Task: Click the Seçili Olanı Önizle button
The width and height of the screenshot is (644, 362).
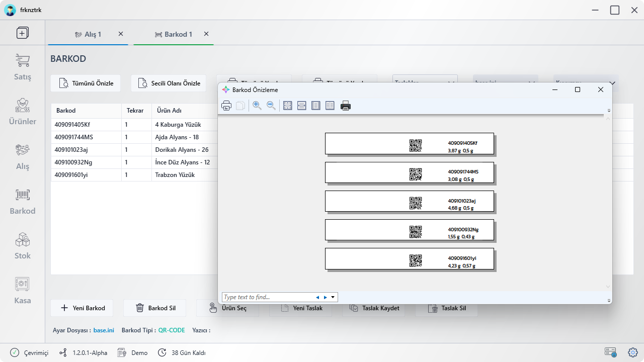Action: tap(169, 83)
